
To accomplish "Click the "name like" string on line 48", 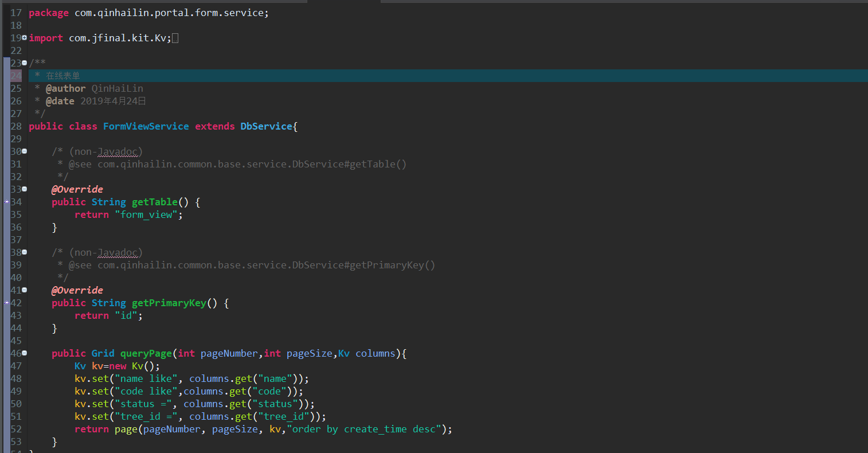I will click(146, 378).
